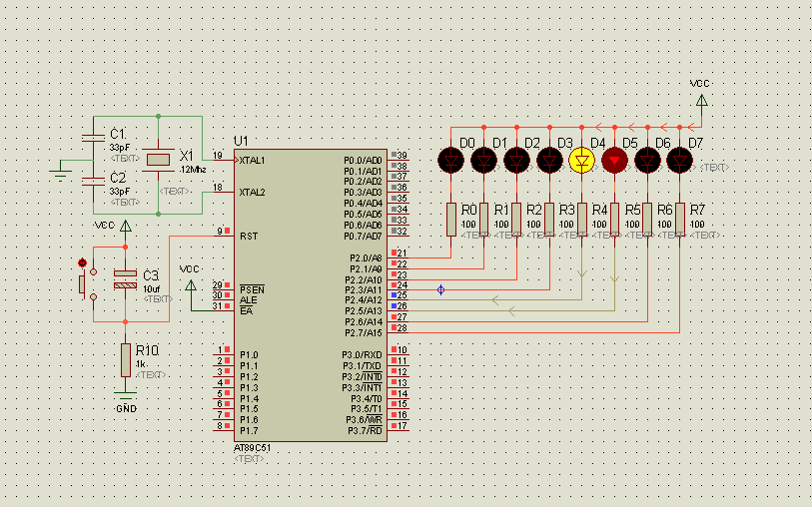Click the 'PSEN' pin label
Image resolution: width=812 pixels, height=507 pixels.
coord(253,289)
